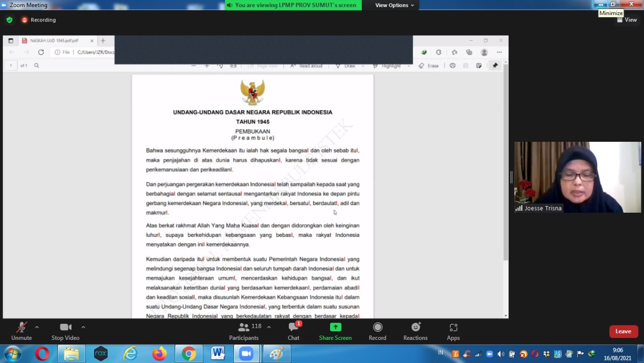This screenshot has width=644, height=363.
Task: Open Google Chrome from the taskbar
Action: 189,354
